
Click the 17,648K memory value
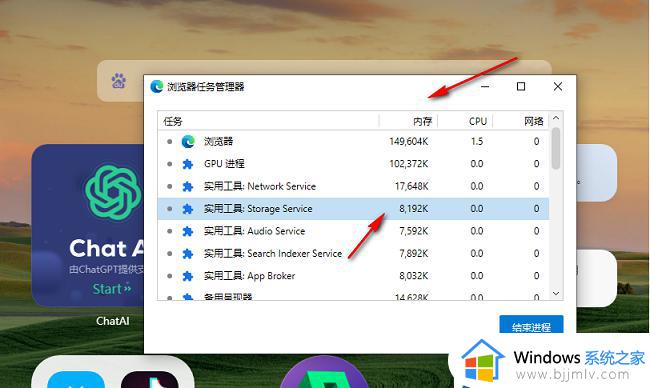coord(411,187)
